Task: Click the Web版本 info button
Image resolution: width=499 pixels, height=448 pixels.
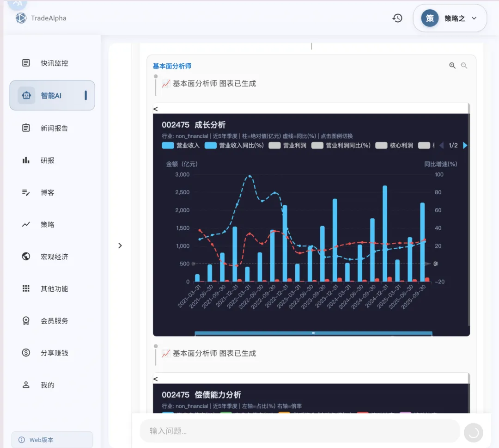Action: (52, 440)
